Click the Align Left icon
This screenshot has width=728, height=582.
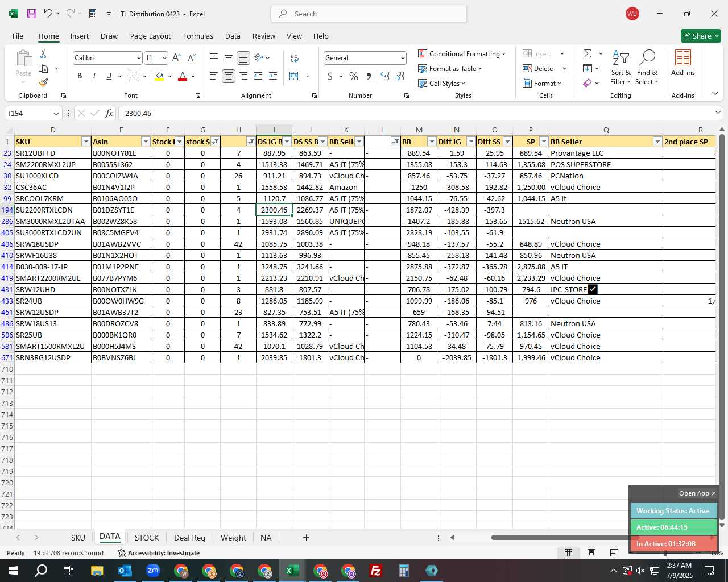pos(214,76)
